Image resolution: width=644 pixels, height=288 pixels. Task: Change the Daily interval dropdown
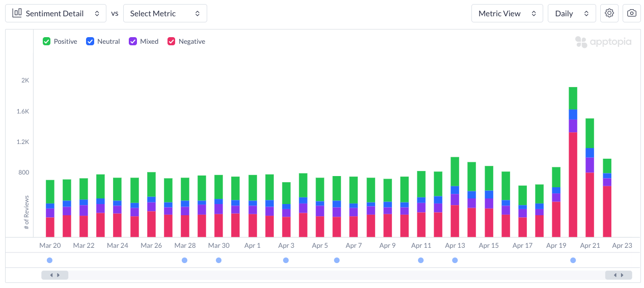(571, 13)
